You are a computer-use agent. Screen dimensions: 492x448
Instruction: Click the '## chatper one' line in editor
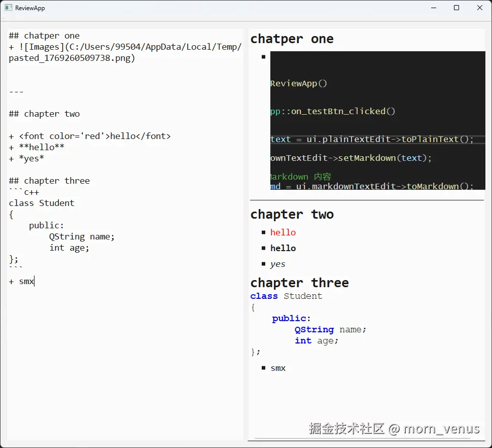[x=44, y=36]
